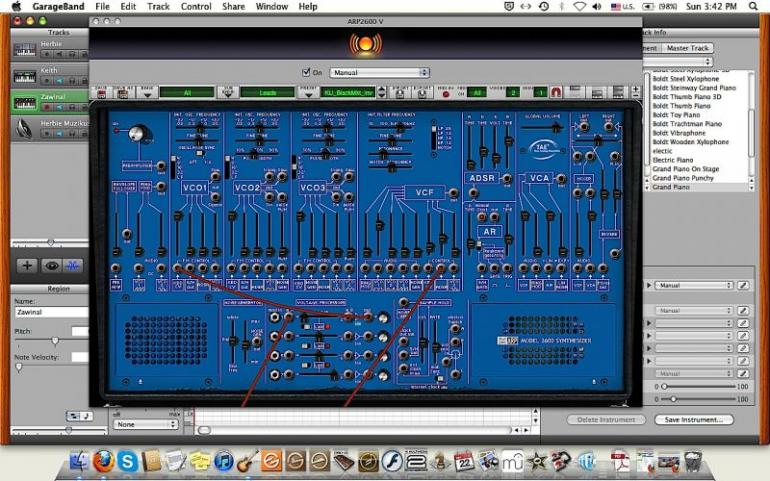Screen dimensions: 770x481
Task: Click the VCO1 module label
Action: pyautogui.click(x=195, y=188)
